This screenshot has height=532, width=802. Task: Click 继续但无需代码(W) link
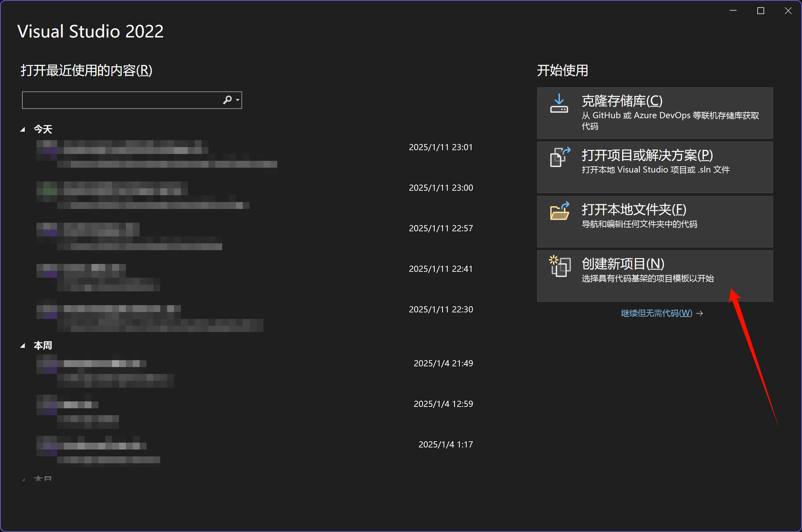(x=656, y=313)
